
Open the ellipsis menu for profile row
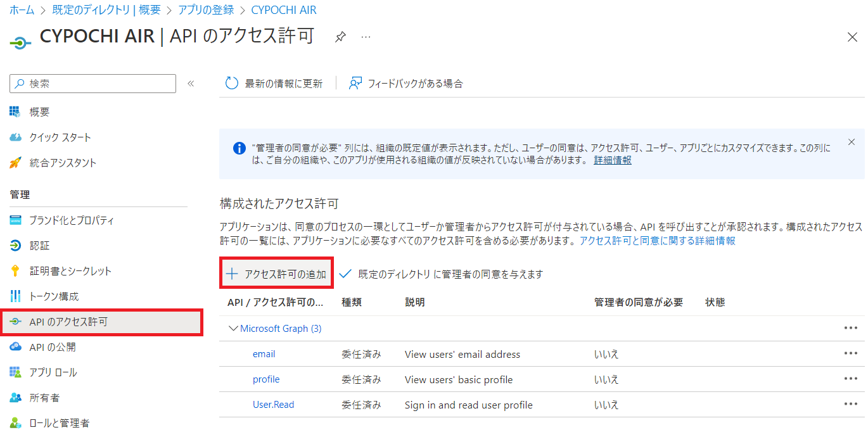coord(851,379)
